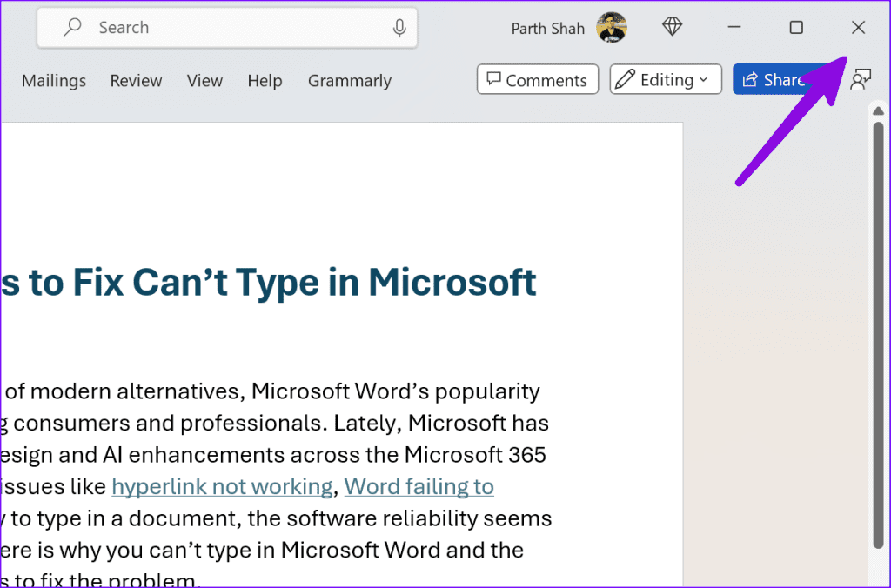Expand the Editing mode dropdown
Image resolution: width=891 pixels, height=588 pixels.
(667, 80)
